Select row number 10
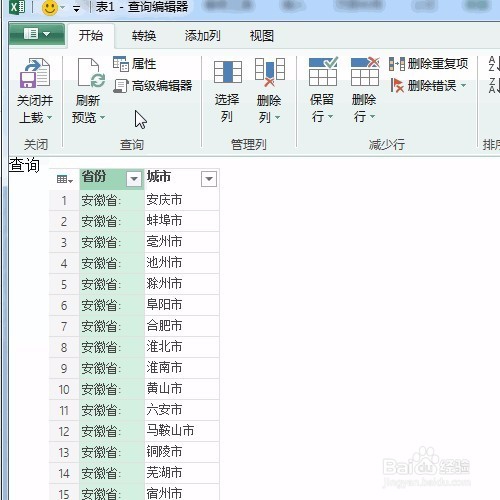The height and width of the screenshot is (500, 500). point(64,390)
